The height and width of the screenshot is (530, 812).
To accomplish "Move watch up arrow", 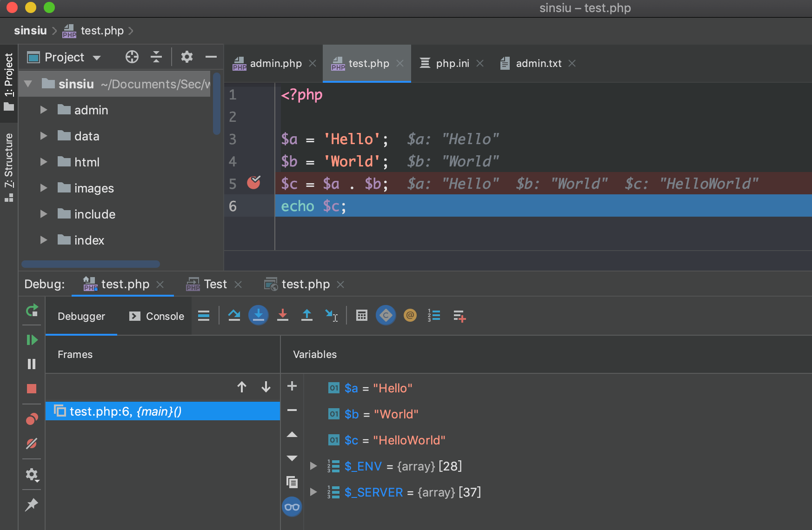I will tap(292, 435).
